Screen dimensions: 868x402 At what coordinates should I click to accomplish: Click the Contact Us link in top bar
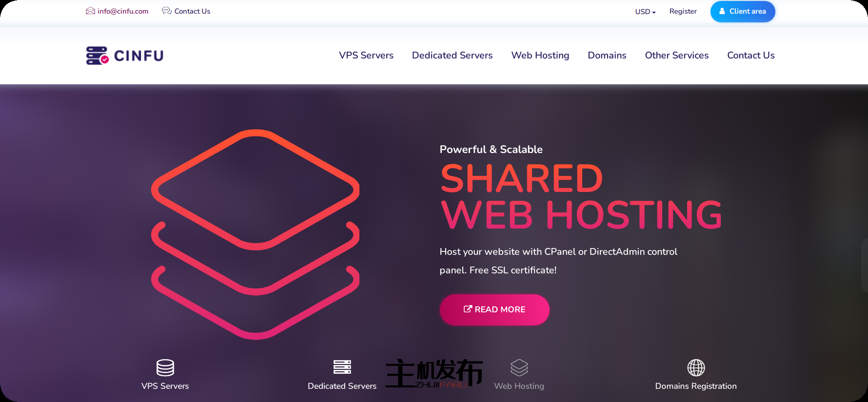pos(192,11)
